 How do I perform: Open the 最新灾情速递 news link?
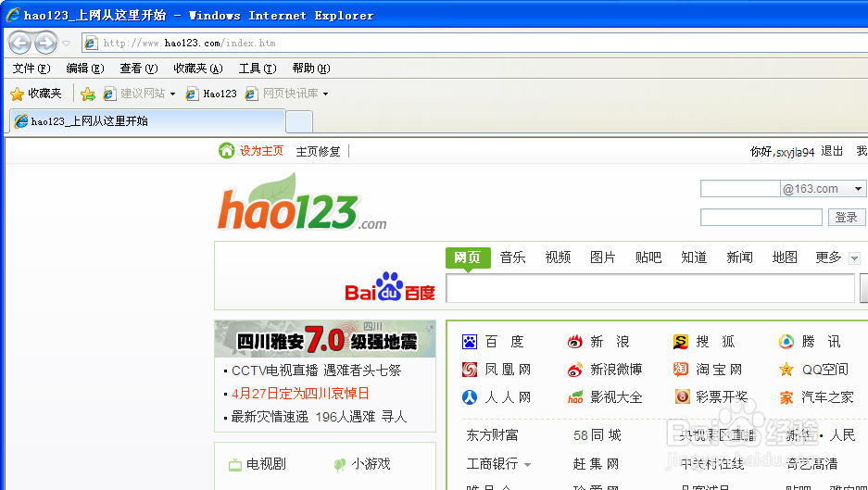269,417
